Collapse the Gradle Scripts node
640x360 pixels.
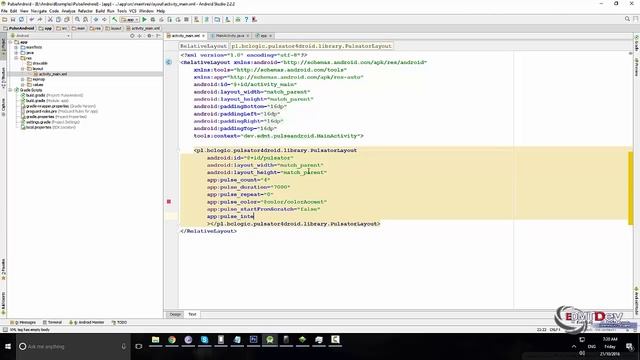point(11,90)
